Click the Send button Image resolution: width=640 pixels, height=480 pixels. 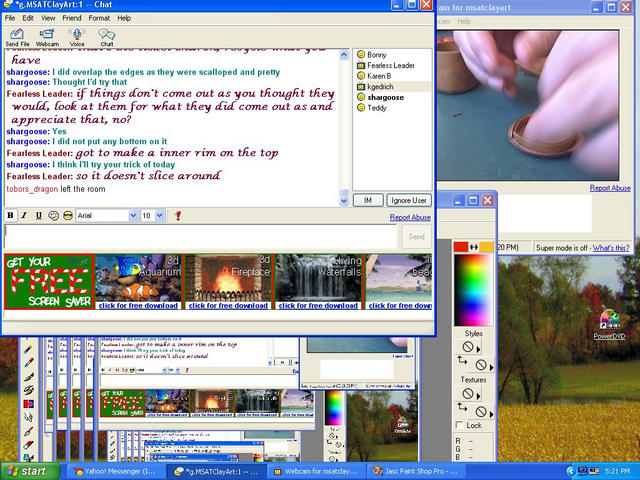click(x=416, y=236)
